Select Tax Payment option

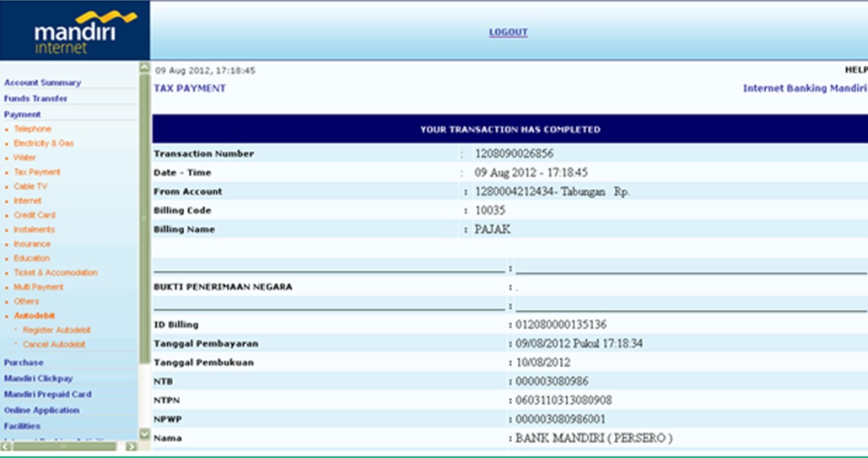point(36,172)
